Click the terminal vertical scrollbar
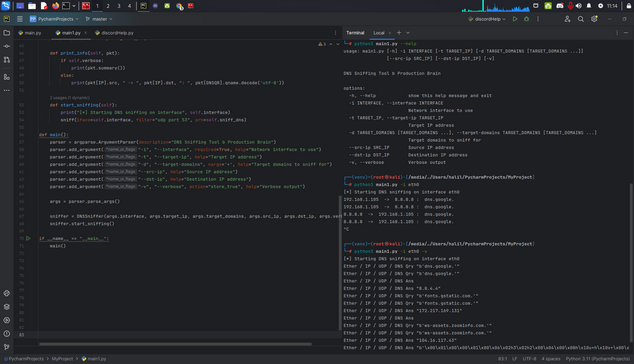This screenshot has height=364, width=634. point(632,263)
